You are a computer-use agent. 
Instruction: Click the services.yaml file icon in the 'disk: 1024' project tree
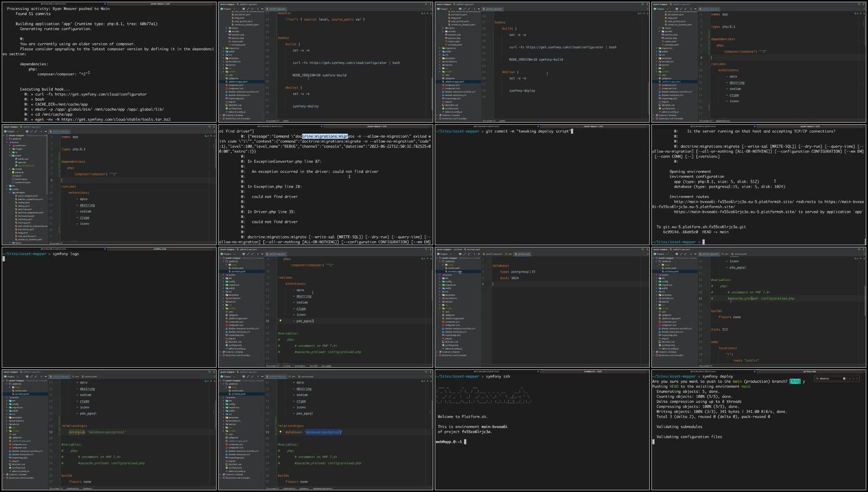448,272
